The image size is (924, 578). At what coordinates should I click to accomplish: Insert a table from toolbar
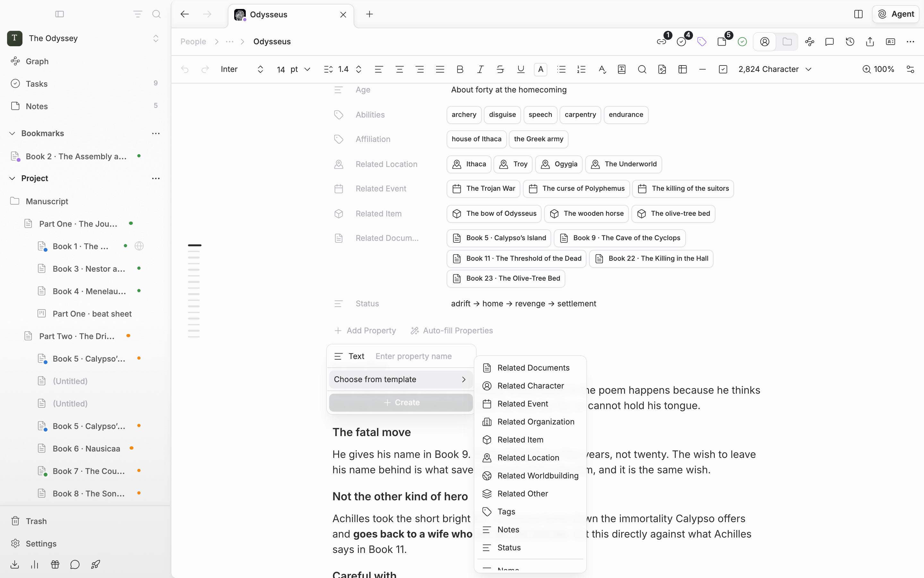(683, 69)
